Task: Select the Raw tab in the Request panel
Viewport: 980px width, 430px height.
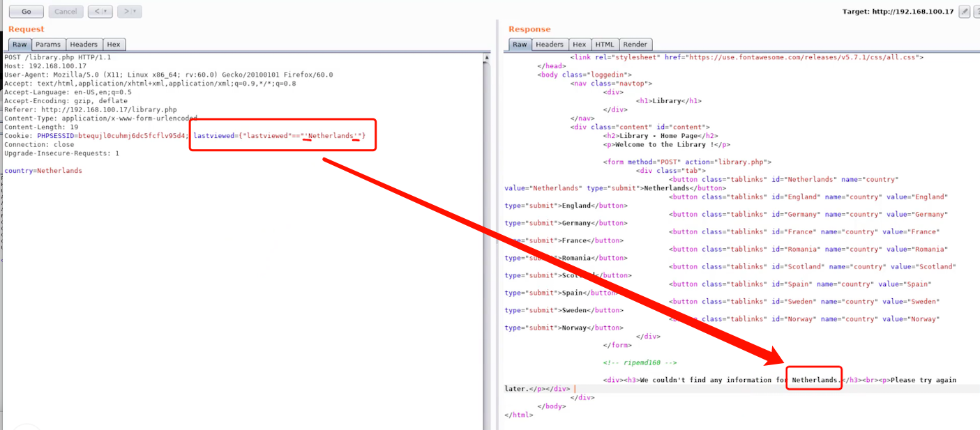Action: click(20, 45)
